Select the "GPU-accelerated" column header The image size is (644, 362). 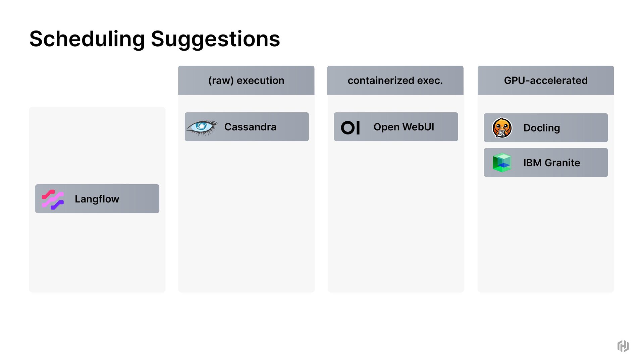546,80
